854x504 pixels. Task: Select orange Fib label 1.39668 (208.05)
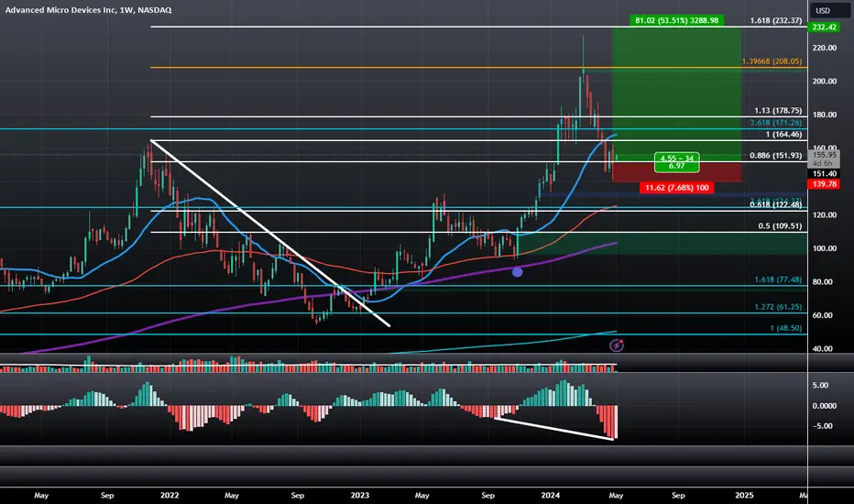pos(772,61)
